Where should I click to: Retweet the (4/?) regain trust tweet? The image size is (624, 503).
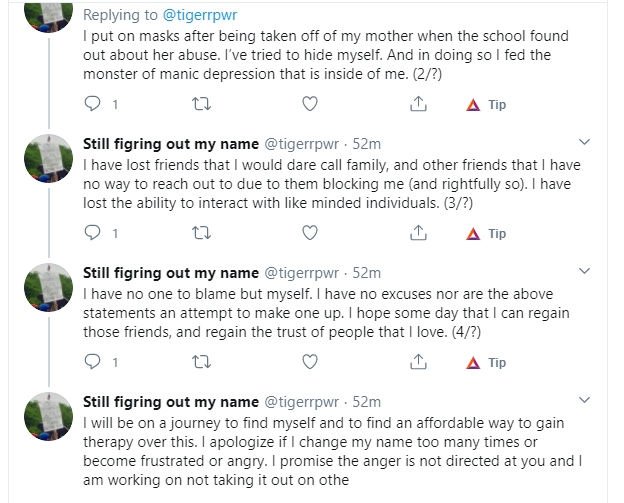[201, 362]
